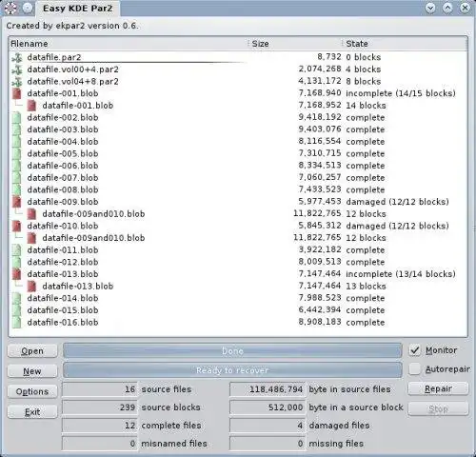476x457 pixels.
Task: Click the 4 damaged files field
Action: tap(268, 426)
